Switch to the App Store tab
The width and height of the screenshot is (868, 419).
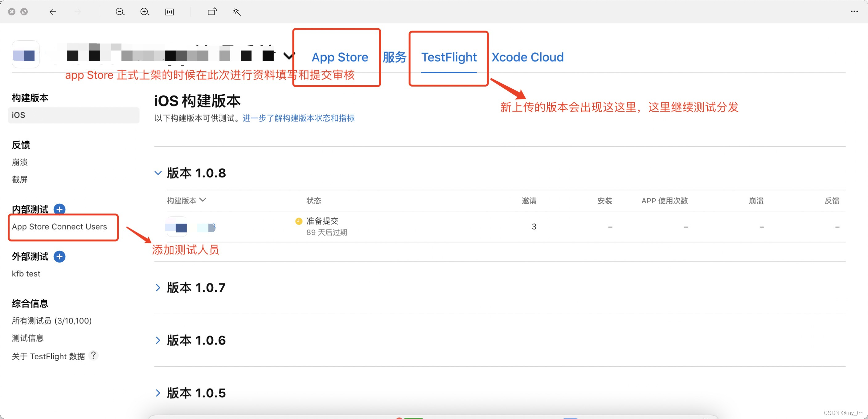pyautogui.click(x=340, y=57)
